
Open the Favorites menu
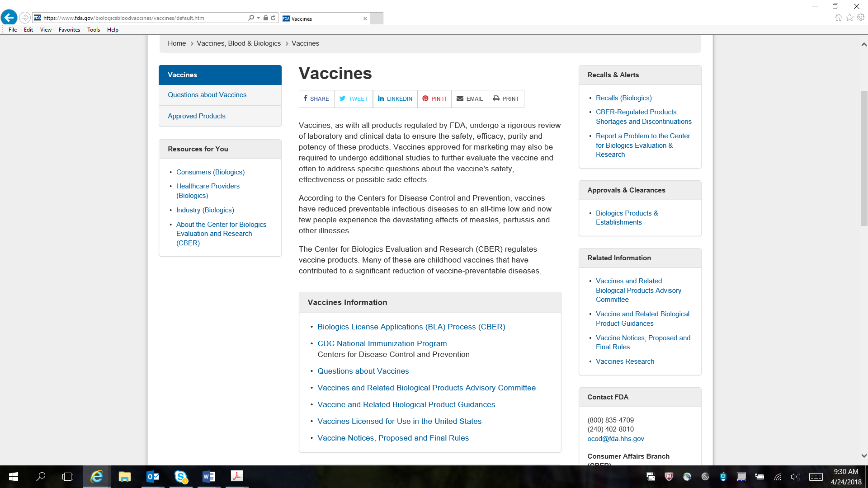[69, 30]
